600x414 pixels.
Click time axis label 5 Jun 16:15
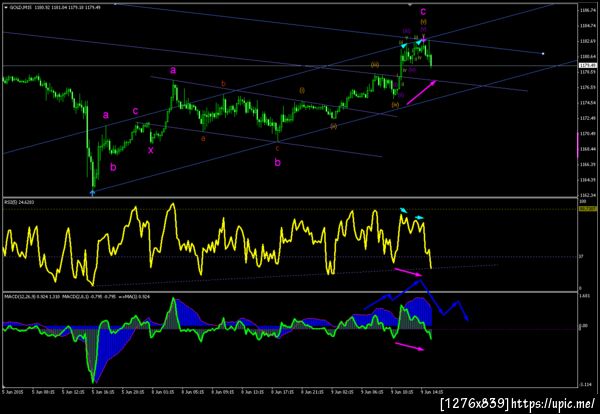102,392
